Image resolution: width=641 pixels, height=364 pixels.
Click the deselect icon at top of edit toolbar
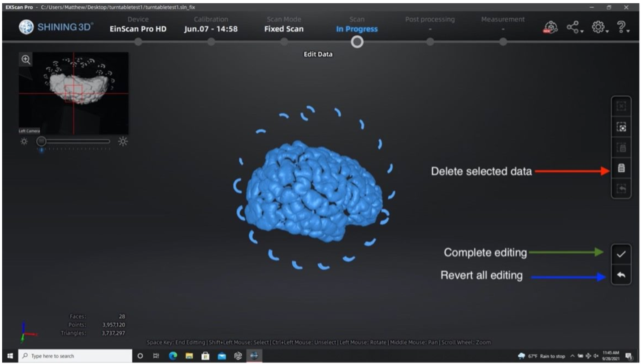click(x=621, y=107)
